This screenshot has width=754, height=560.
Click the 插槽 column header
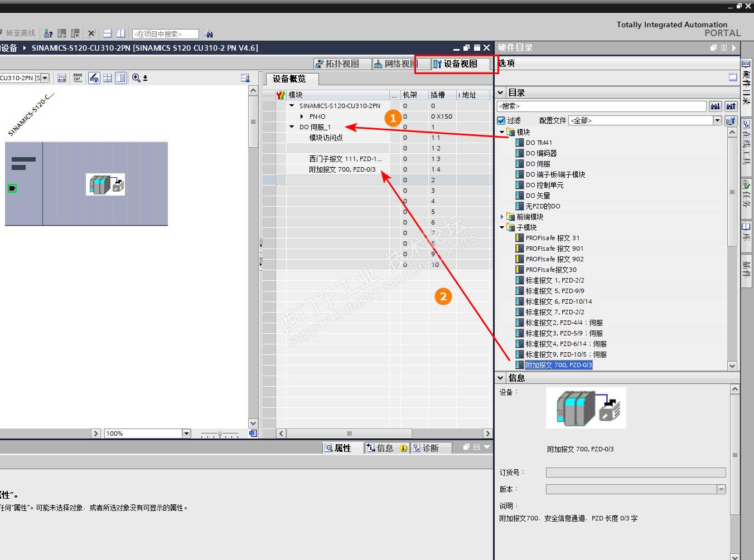(442, 95)
